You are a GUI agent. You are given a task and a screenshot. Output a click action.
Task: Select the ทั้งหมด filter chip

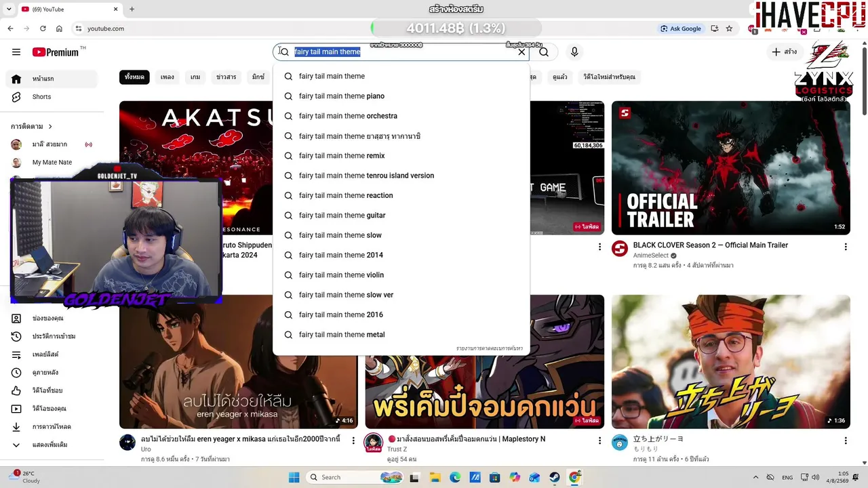134,77
